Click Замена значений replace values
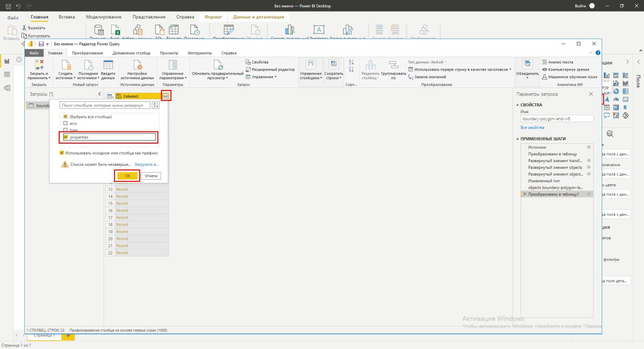The height and width of the screenshot is (349, 644). (427, 77)
